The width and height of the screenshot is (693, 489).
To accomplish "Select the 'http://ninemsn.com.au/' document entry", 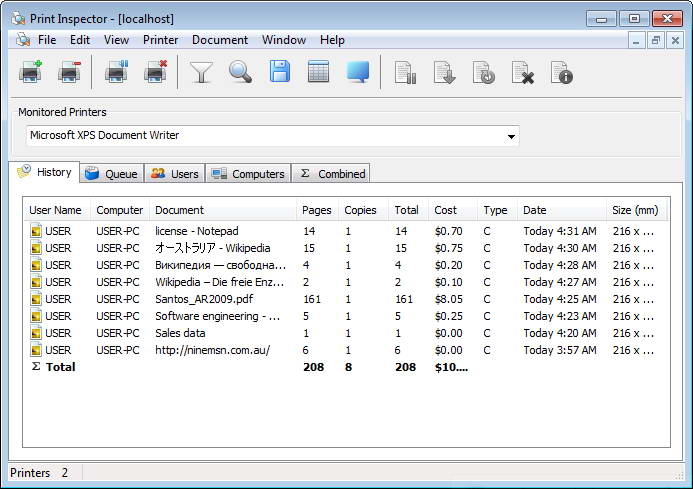I will [x=212, y=350].
